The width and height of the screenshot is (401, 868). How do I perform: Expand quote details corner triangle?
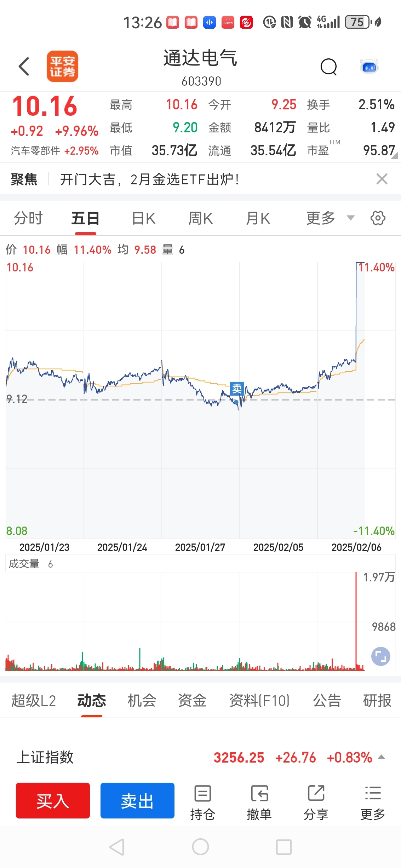[x=394, y=155]
